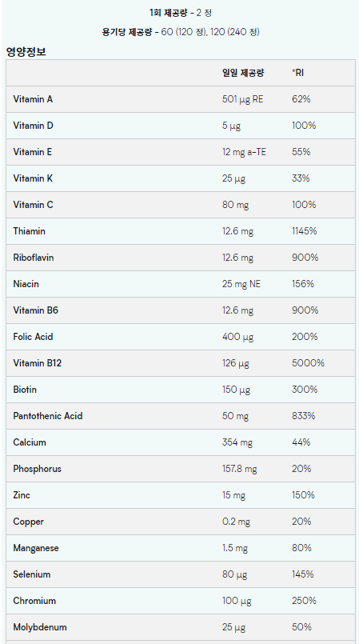Select the Vitamin A row label
359x644 pixels.
pos(33,99)
